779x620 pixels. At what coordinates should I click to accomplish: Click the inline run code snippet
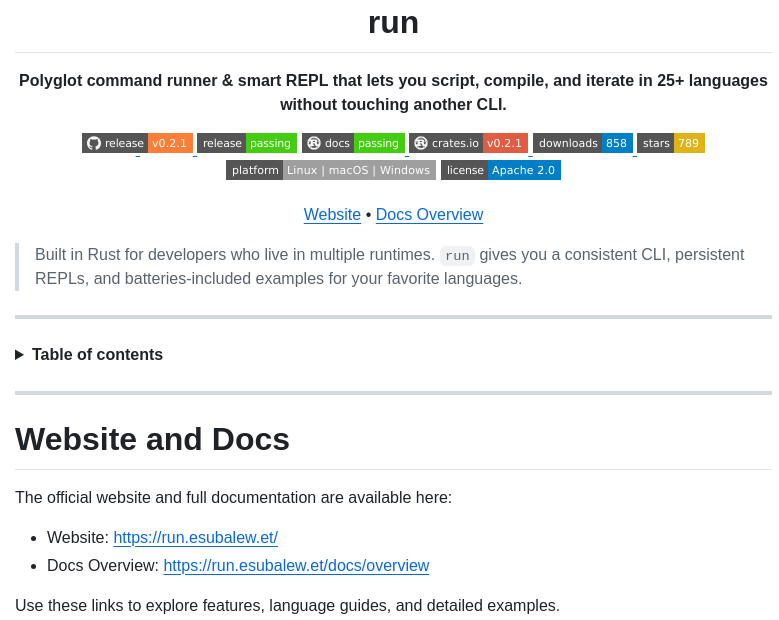[457, 256]
